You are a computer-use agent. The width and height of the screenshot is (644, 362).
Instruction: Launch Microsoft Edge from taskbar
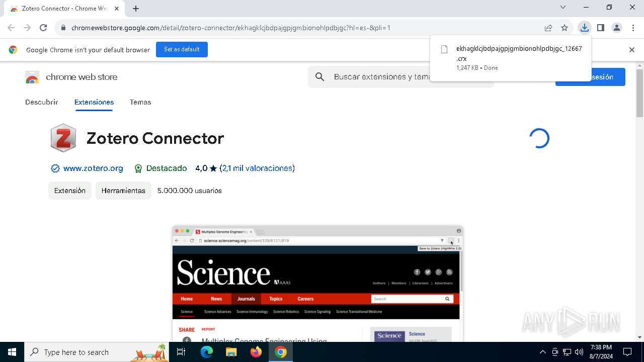[x=207, y=352]
